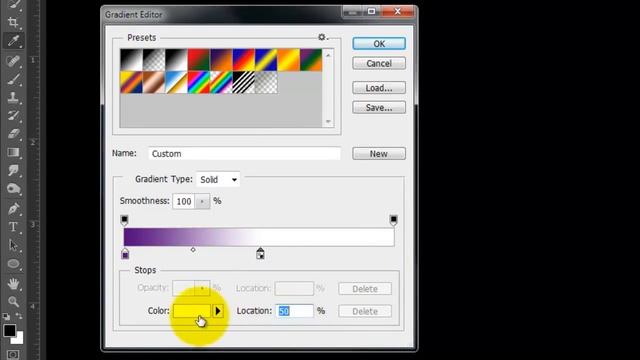Select the white color stop at middle
Image resolution: width=640 pixels, height=360 pixels.
(x=260, y=254)
